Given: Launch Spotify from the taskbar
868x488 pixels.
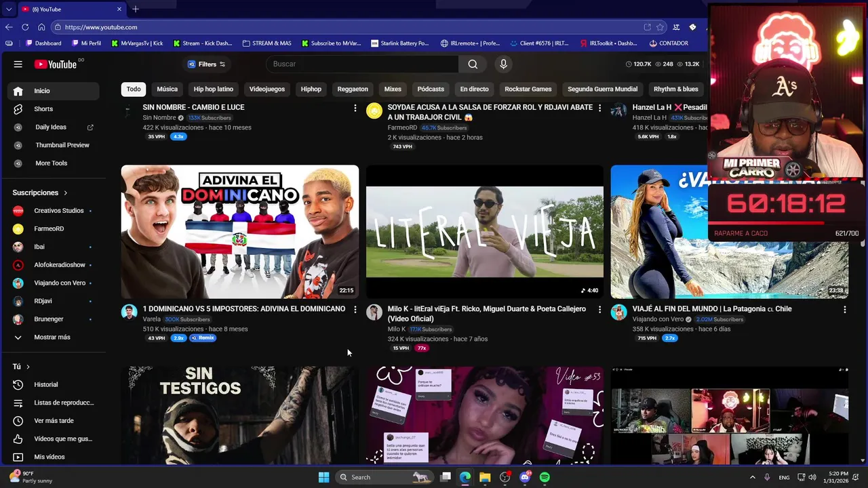Looking at the screenshot, I should (x=545, y=477).
